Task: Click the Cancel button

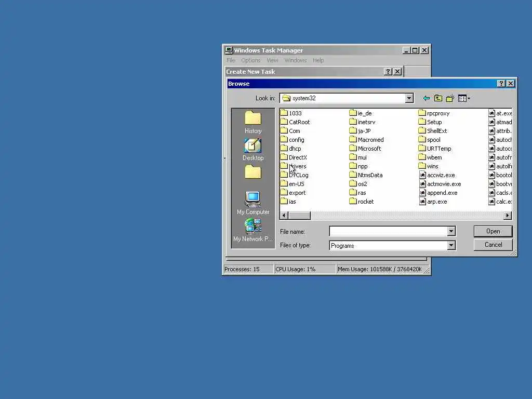Action: (493, 245)
